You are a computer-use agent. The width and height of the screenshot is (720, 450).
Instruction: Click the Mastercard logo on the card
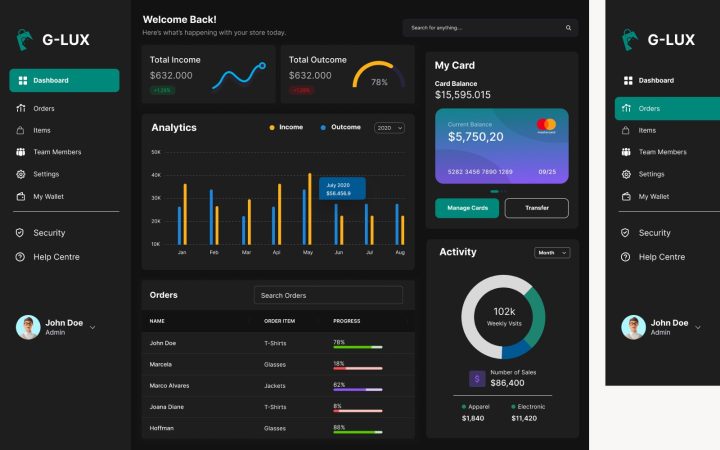coord(546,125)
